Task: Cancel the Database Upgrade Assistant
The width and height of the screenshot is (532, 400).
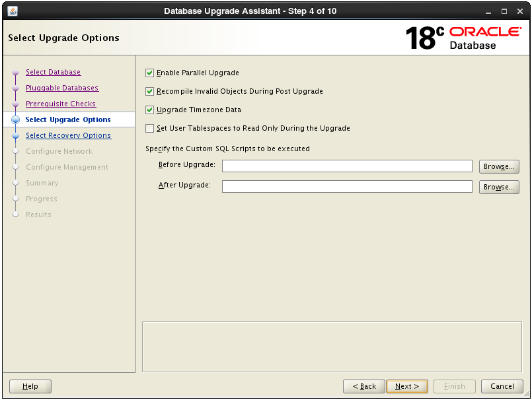Action: click(x=502, y=386)
